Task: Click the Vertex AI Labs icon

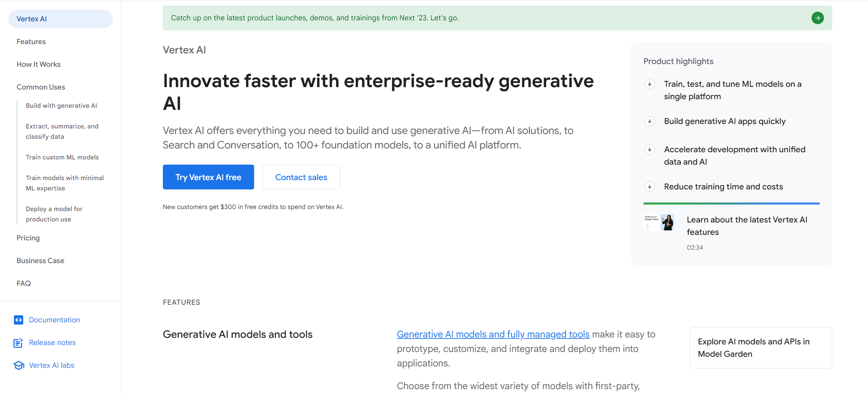Action: pyautogui.click(x=18, y=365)
